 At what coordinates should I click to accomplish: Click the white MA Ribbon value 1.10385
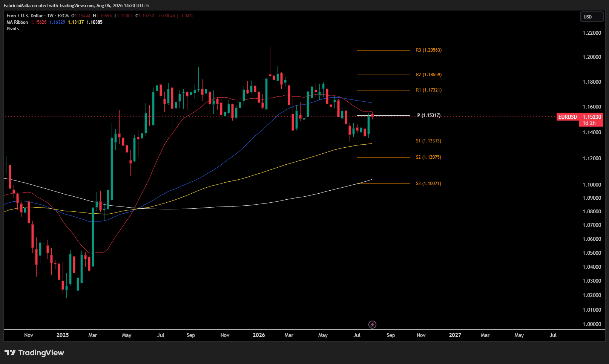pos(94,22)
